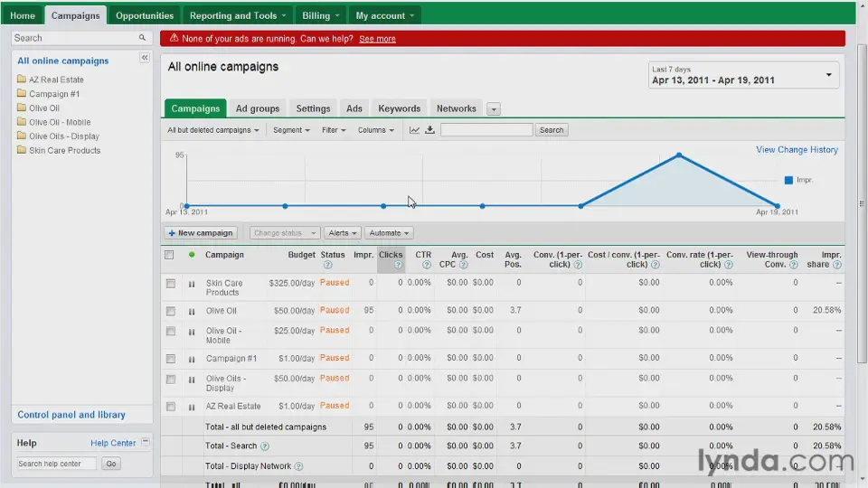Click the pause icon for Olive Oil row
Screen dimensions: 868x488
(192, 312)
